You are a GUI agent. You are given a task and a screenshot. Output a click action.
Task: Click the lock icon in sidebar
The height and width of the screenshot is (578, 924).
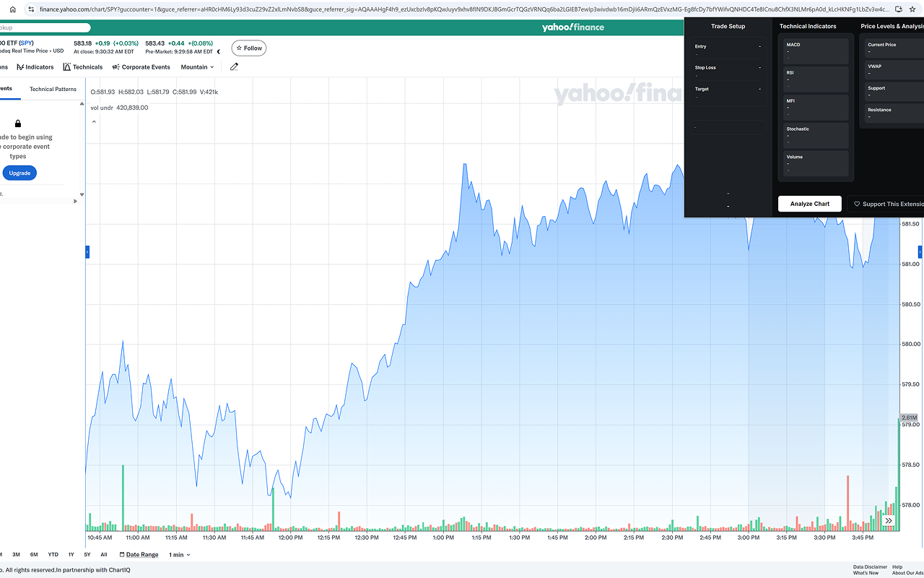pyautogui.click(x=18, y=124)
